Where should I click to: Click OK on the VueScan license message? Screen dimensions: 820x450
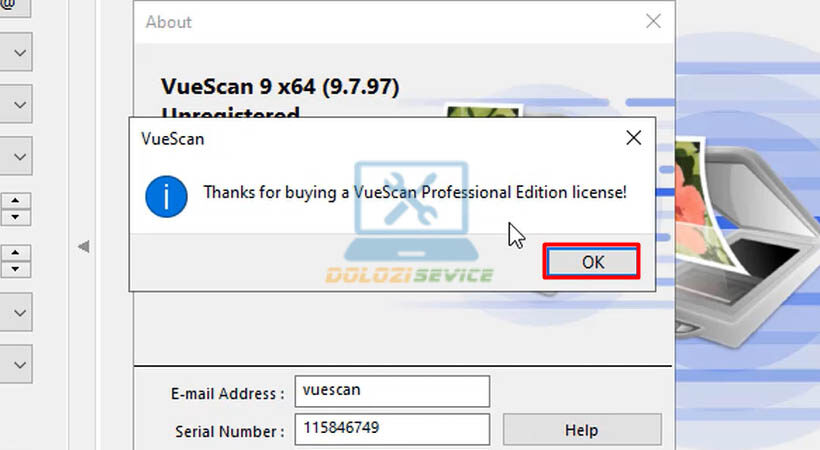pos(592,262)
